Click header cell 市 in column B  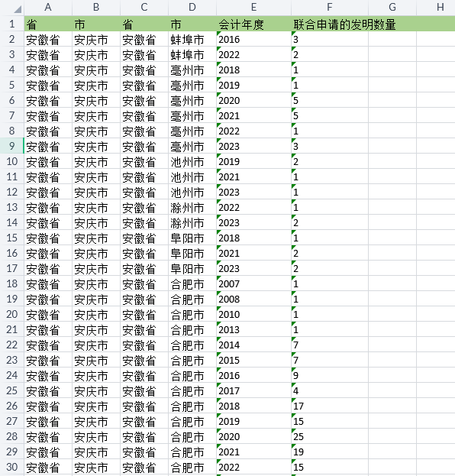pos(96,24)
